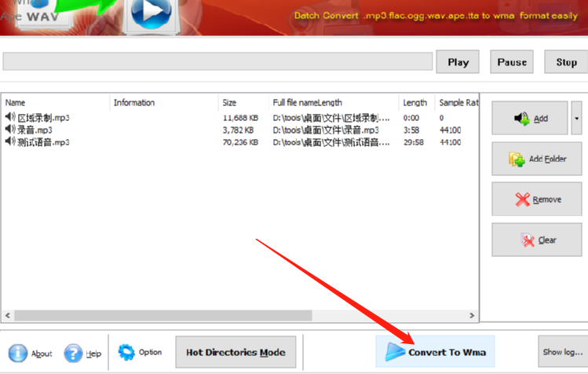
Task: Click the Add audio file button
Action: click(x=529, y=119)
